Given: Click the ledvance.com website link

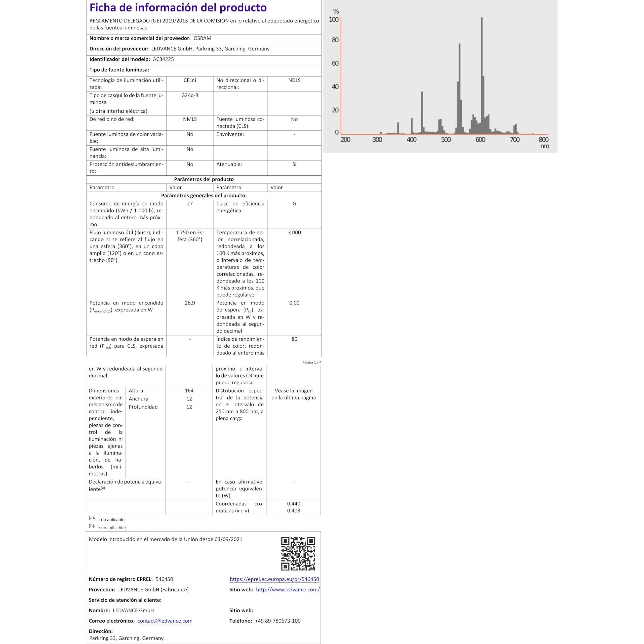Looking at the screenshot, I should [x=287, y=589].
